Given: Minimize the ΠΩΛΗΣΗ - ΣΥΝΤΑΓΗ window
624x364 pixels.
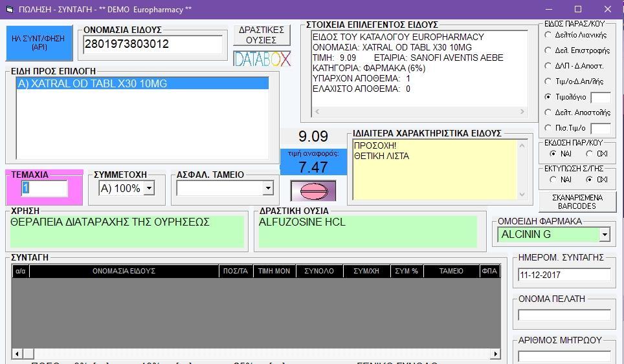Looking at the screenshot, I should [549, 9].
